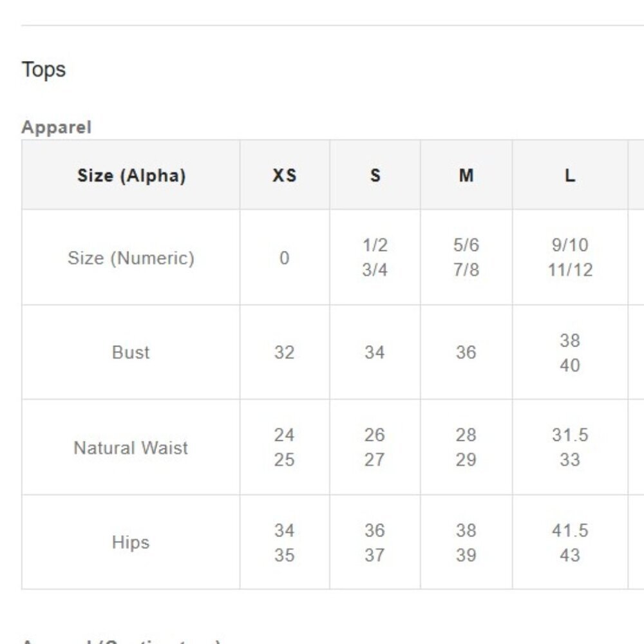Click the Size (Alpha) header cell
The height and width of the screenshot is (644, 644).
(x=131, y=175)
